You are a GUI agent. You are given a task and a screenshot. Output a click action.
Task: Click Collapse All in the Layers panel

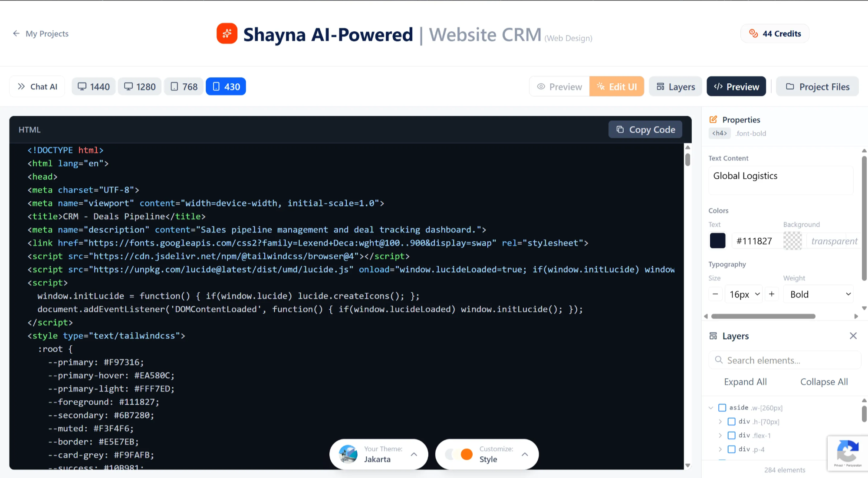[824, 382]
